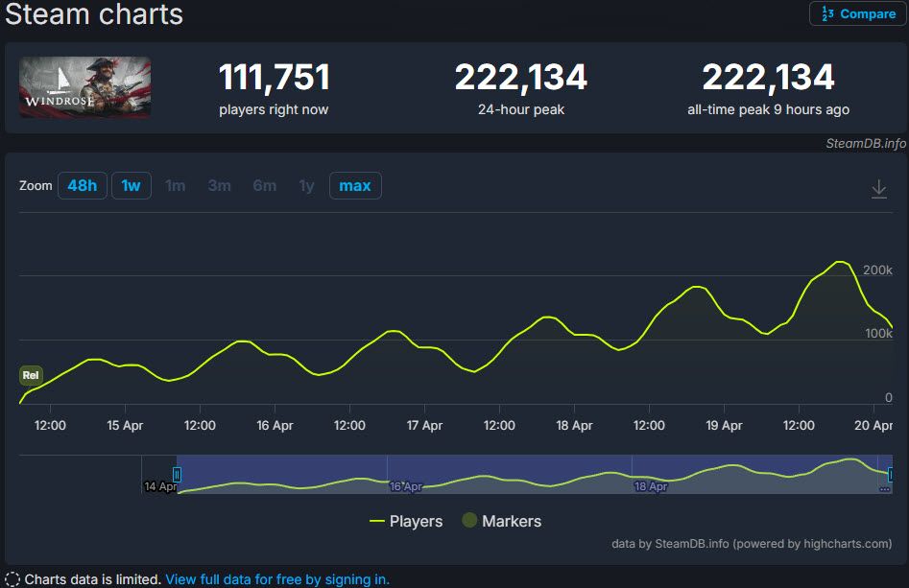This screenshot has width=909, height=588.
Task: Toggle the Markers series in legend
Action: tap(501, 521)
